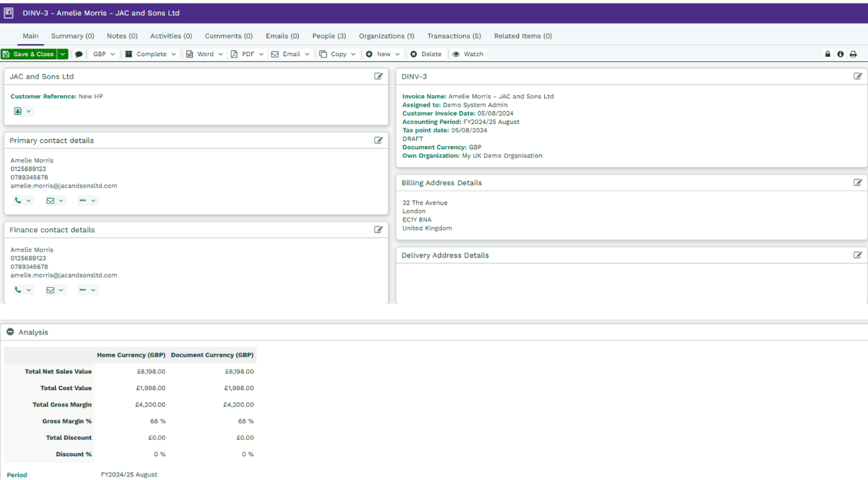Open the comment speech bubble in toolbar
868x480 pixels.
click(79, 54)
